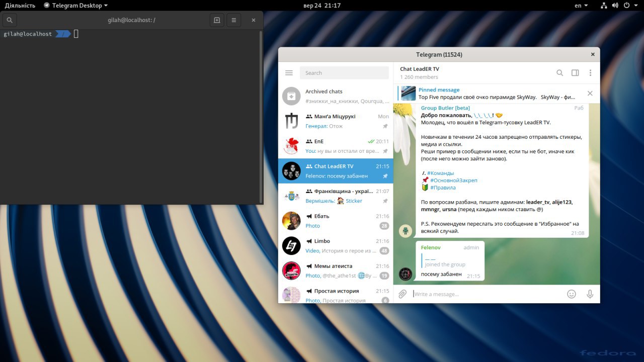Open the emoji picker

pyautogui.click(x=572, y=294)
